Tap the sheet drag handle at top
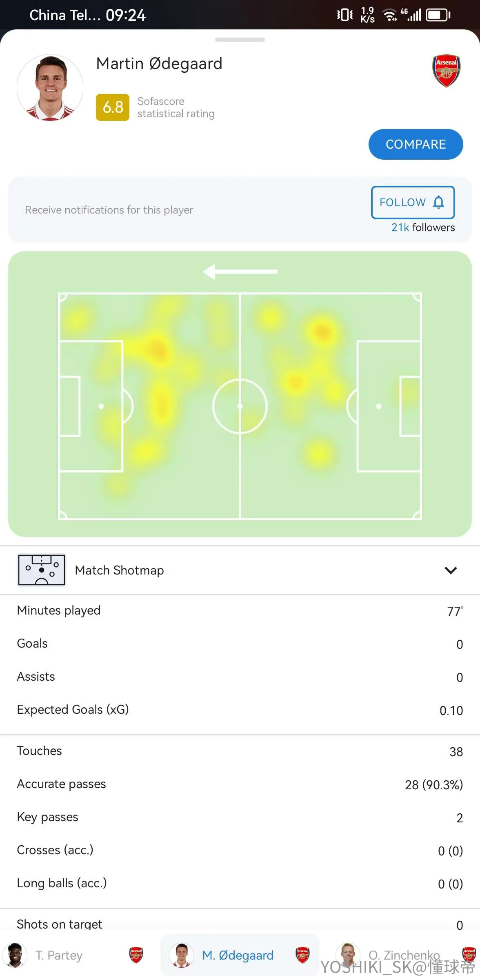 [240, 40]
